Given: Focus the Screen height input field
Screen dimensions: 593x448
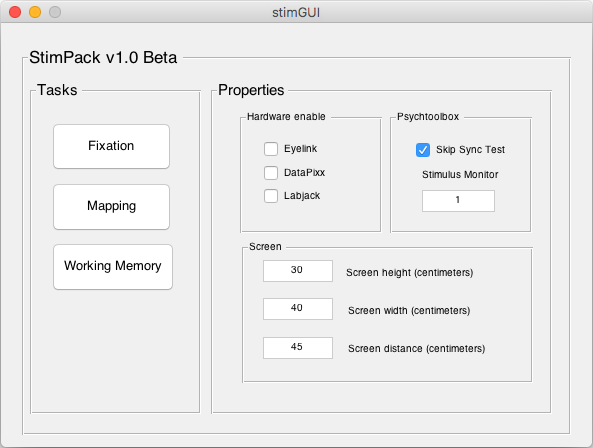Looking at the screenshot, I should pyautogui.click(x=298, y=271).
